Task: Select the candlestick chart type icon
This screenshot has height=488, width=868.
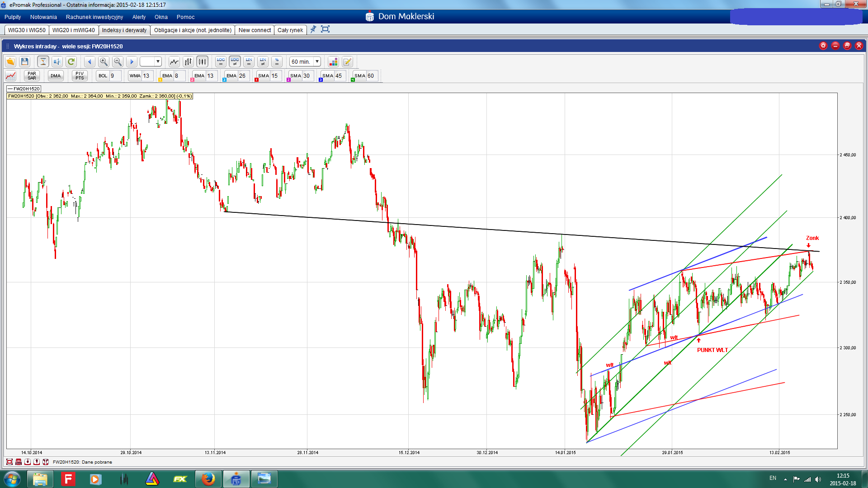Action: click(202, 62)
